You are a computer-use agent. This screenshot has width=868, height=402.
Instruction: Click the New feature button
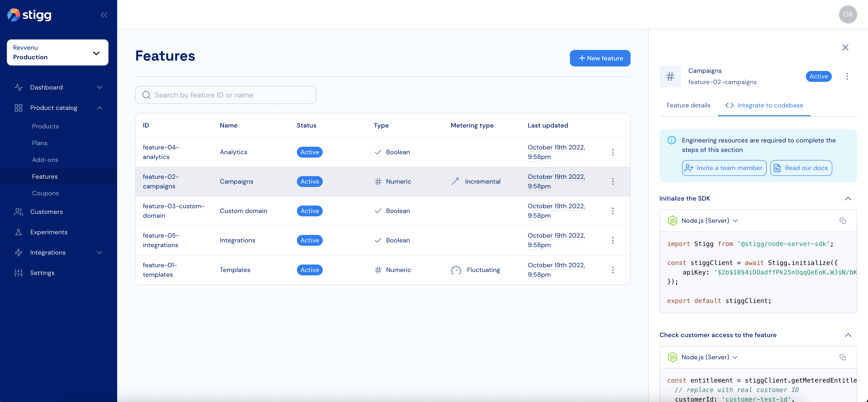click(x=600, y=58)
